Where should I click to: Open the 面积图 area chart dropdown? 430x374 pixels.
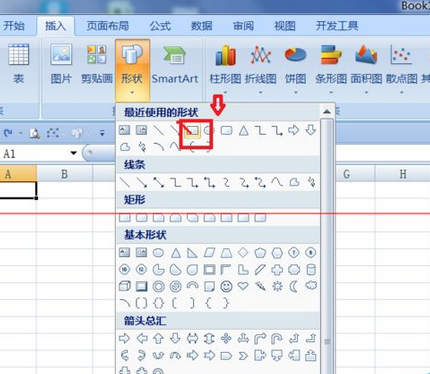click(x=366, y=69)
